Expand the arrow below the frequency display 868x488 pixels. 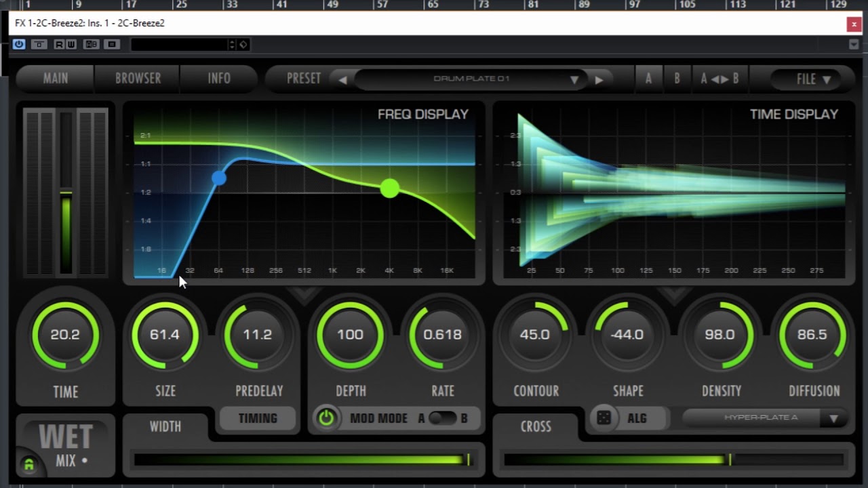tap(303, 295)
